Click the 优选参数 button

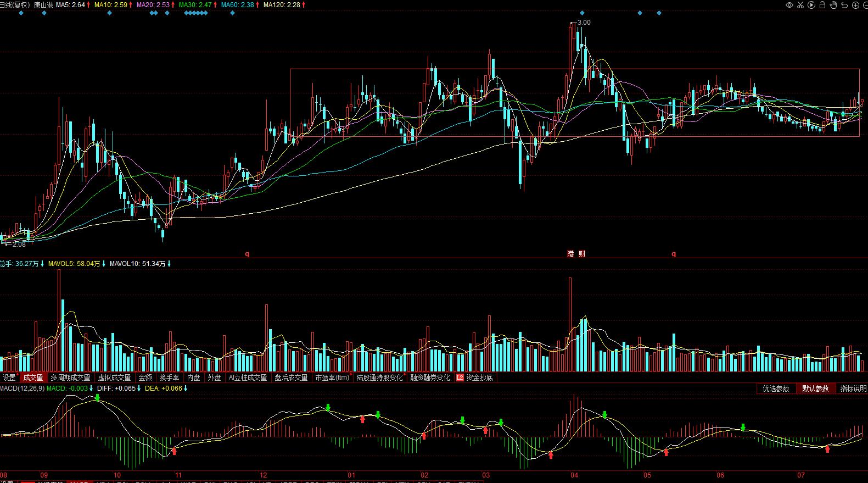(776, 388)
